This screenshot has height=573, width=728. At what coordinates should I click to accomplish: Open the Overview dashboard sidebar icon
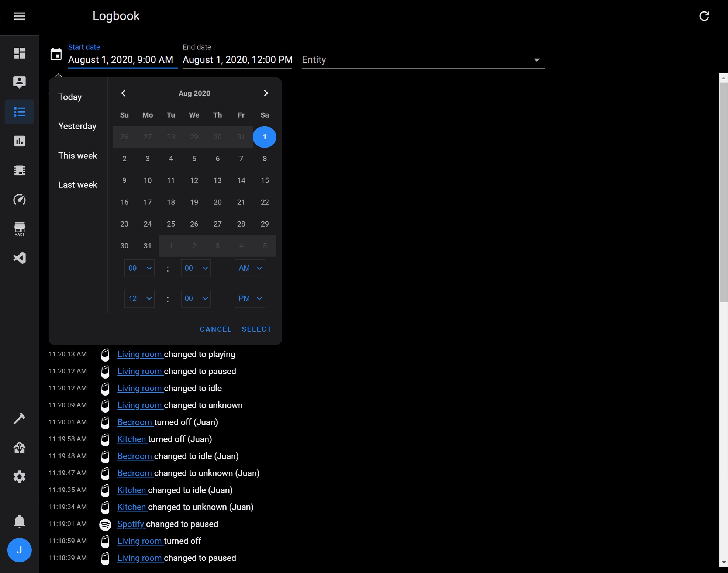[x=20, y=53]
